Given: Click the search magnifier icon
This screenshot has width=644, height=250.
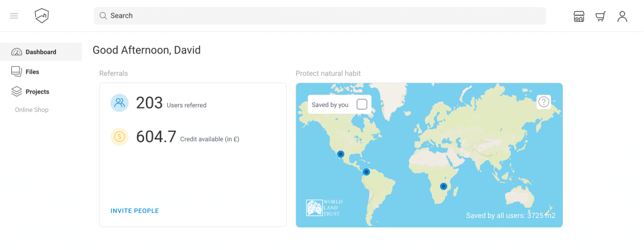Looking at the screenshot, I should pos(103,16).
